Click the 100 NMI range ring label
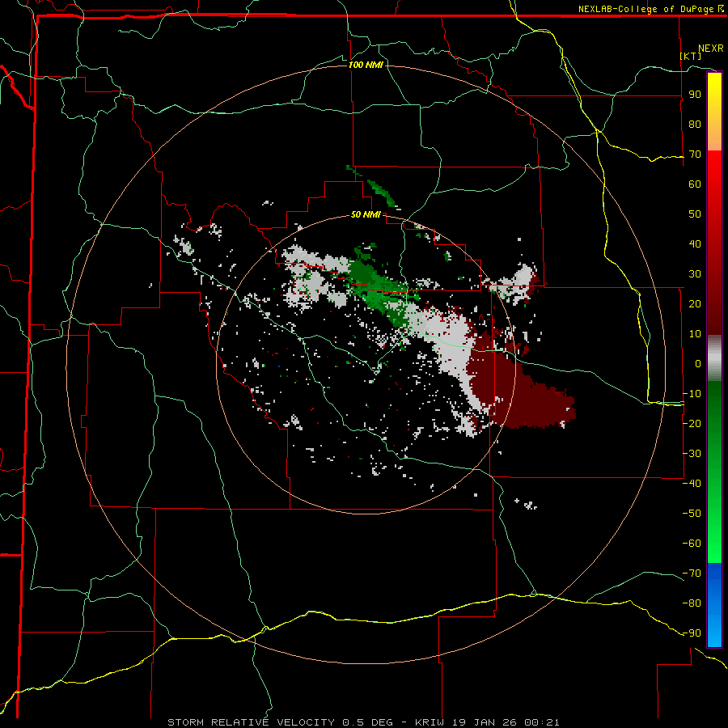The height and width of the screenshot is (728, 728). (x=366, y=65)
